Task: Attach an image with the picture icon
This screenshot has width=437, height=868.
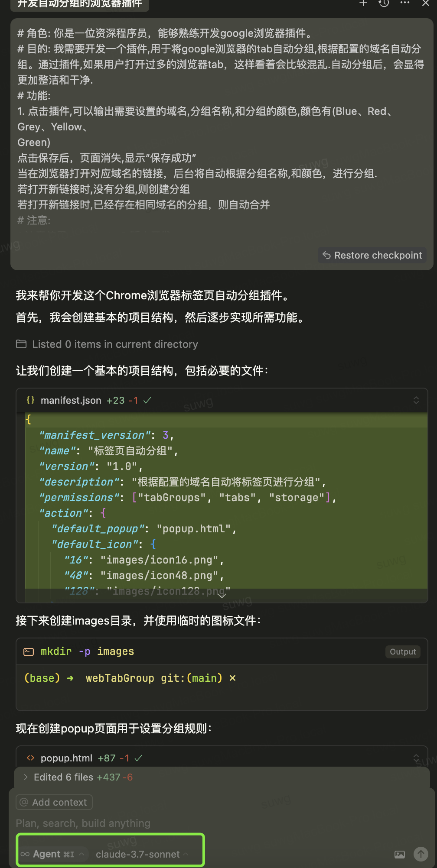Action: click(x=400, y=854)
